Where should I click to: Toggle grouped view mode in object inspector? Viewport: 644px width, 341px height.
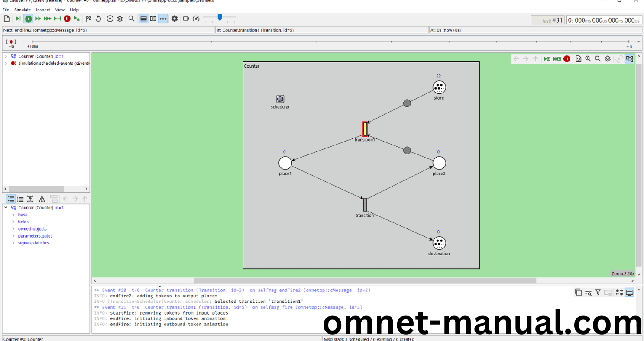(10, 199)
